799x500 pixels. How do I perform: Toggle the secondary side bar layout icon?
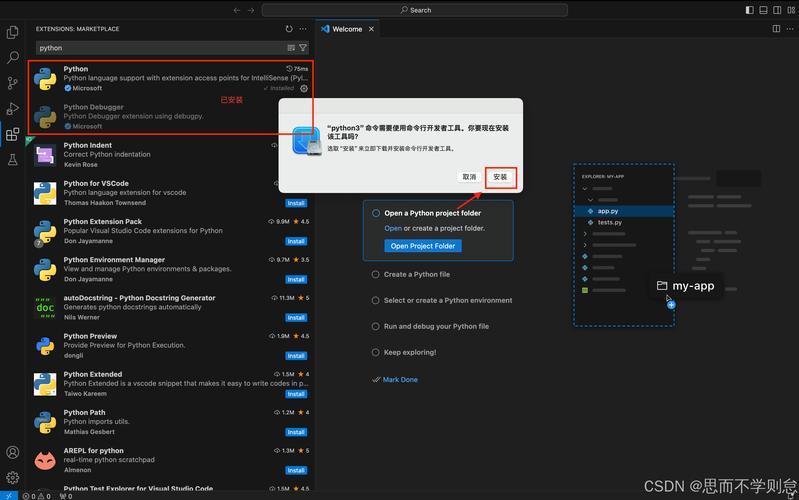777,10
